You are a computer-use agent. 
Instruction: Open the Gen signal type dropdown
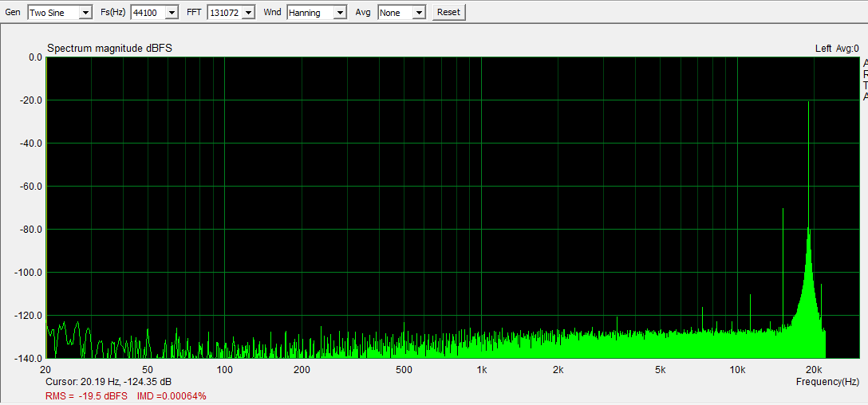[60, 12]
